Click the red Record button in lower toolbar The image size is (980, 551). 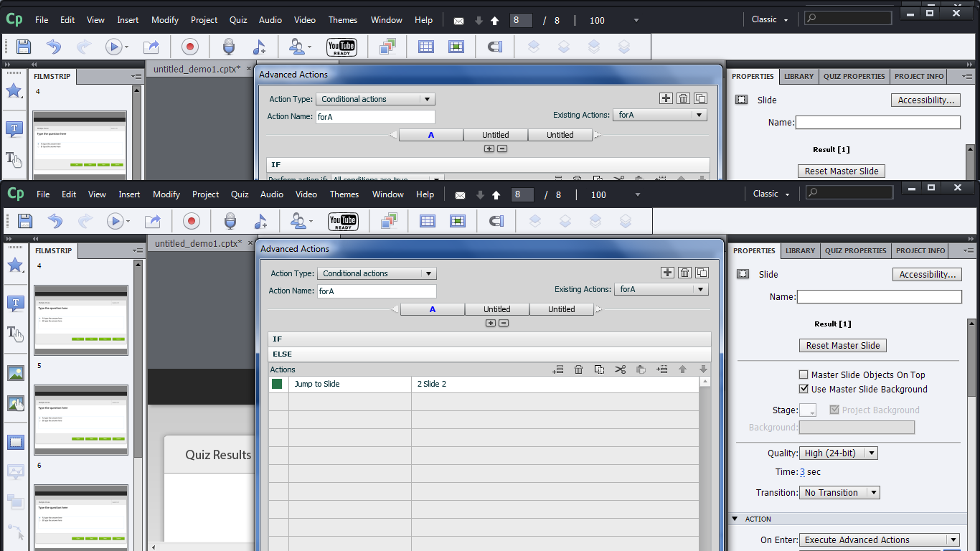point(192,221)
